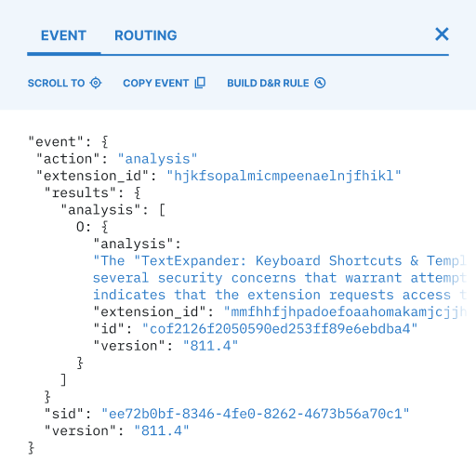The image size is (476, 476).
Task: Select the top-level extension_id value hjkfsopalmicmpeenaelnjfhikl
Action: (284, 176)
